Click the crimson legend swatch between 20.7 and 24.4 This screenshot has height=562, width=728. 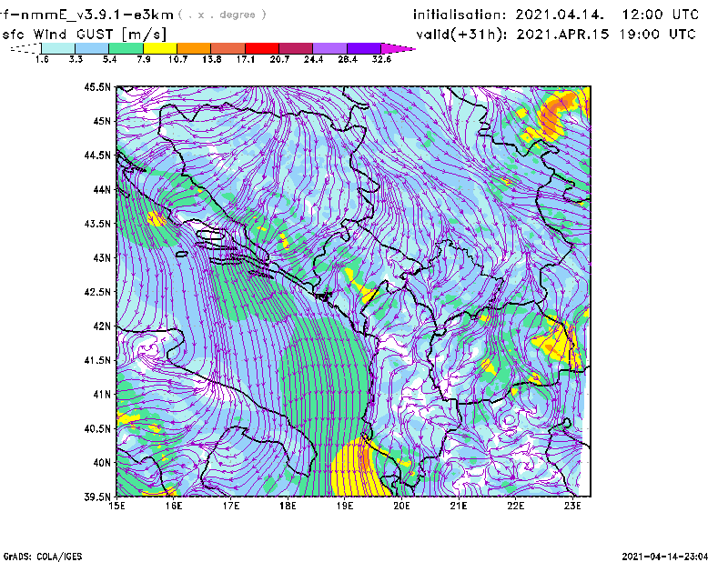[296, 48]
